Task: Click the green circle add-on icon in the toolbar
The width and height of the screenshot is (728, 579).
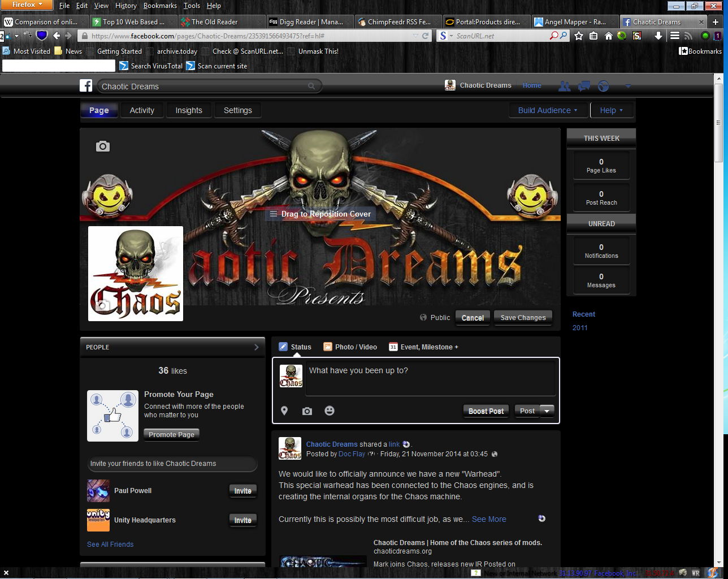Action: pyautogui.click(x=705, y=36)
